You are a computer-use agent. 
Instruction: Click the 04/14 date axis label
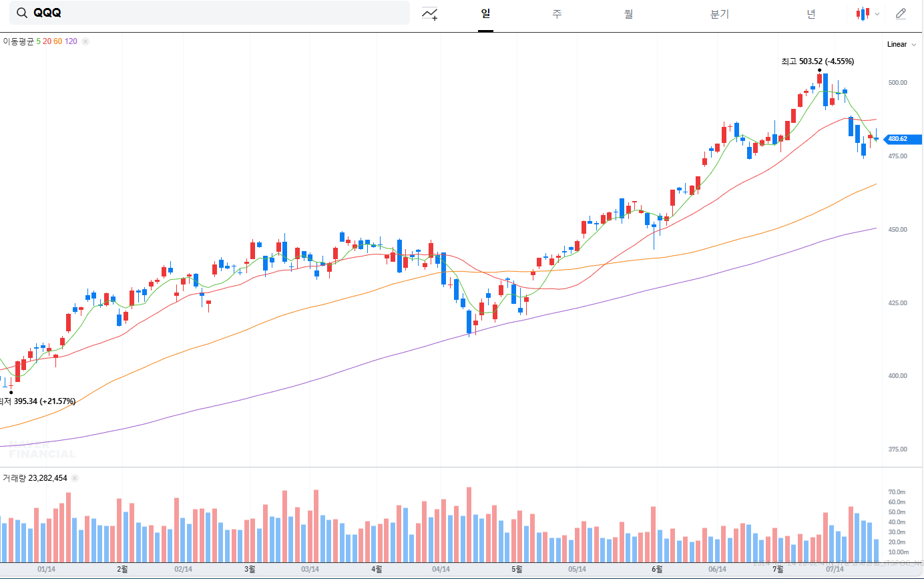click(441, 570)
